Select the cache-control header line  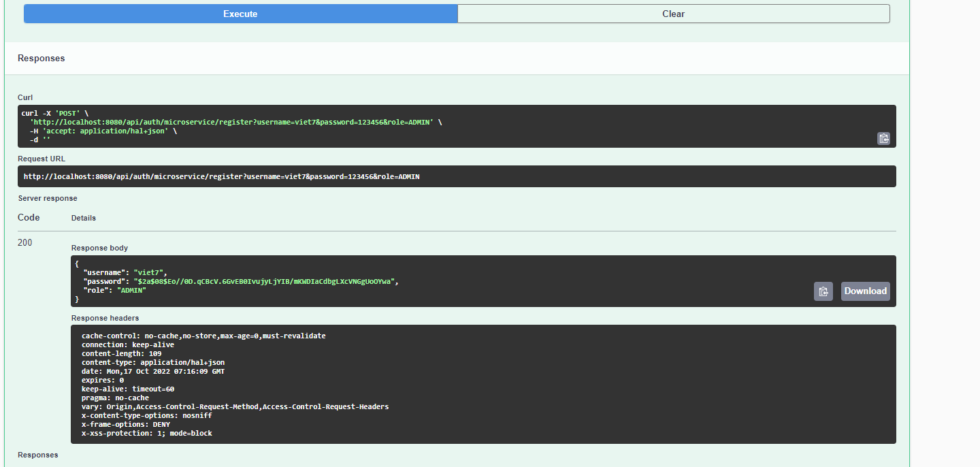[203, 336]
